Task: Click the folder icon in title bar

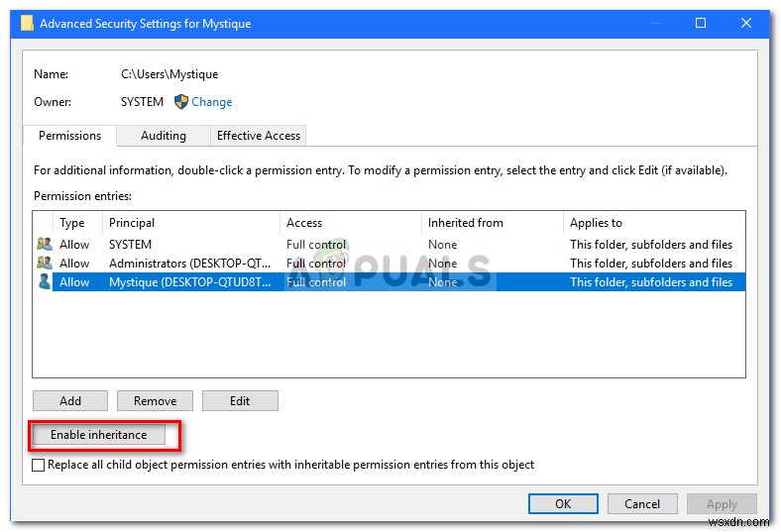Action: click(x=26, y=23)
